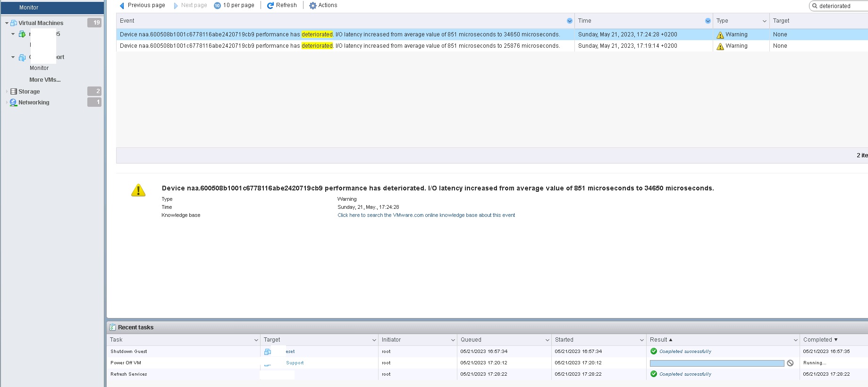This screenshot has width=868, height=387.
Task: Click the Support target link in tasks
Action: pos(295,363)
